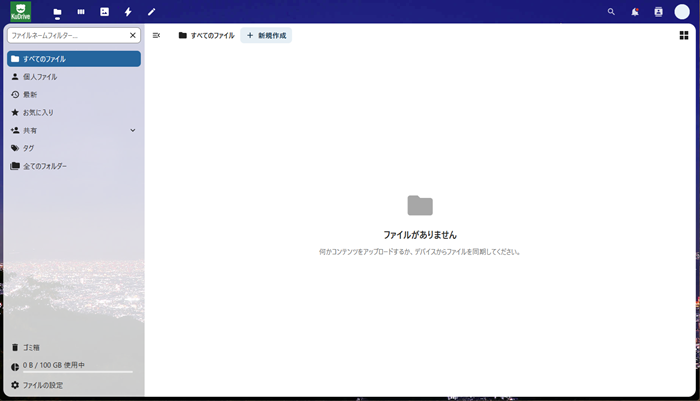Select 個人ファイル in sidebar
The width and height of the screenshot is (700, 401).
(74, 77)
